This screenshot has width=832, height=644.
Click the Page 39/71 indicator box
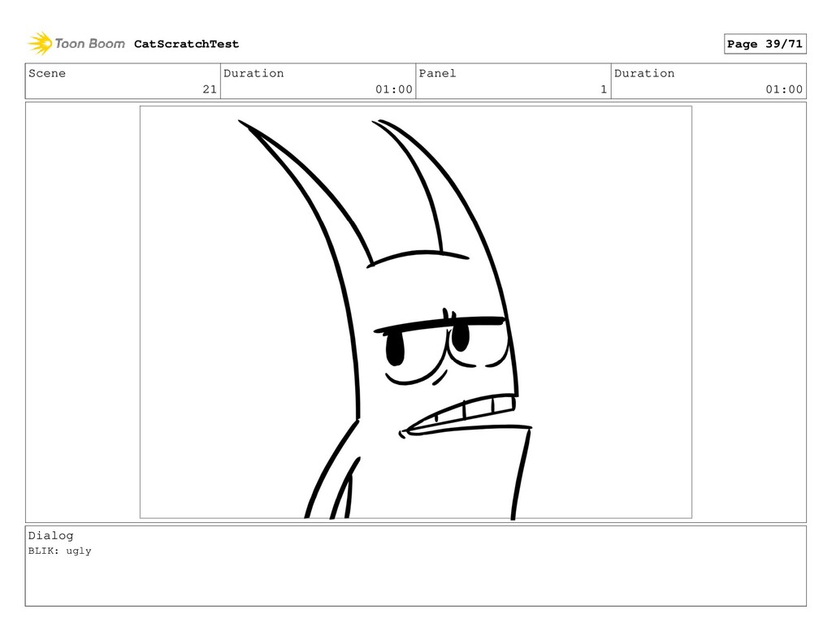[765, 44]
